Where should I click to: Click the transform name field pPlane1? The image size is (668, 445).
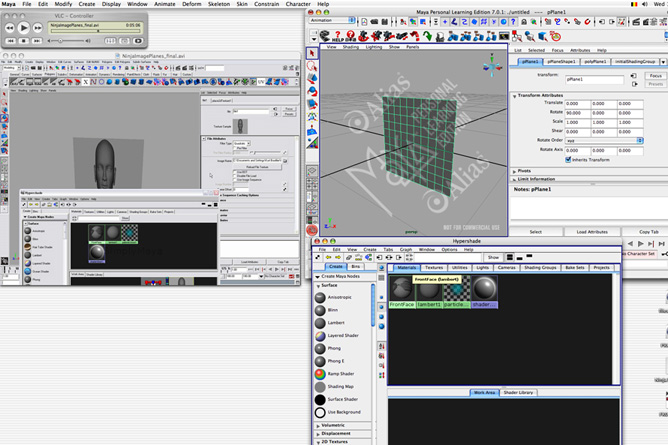pos(594,79)
